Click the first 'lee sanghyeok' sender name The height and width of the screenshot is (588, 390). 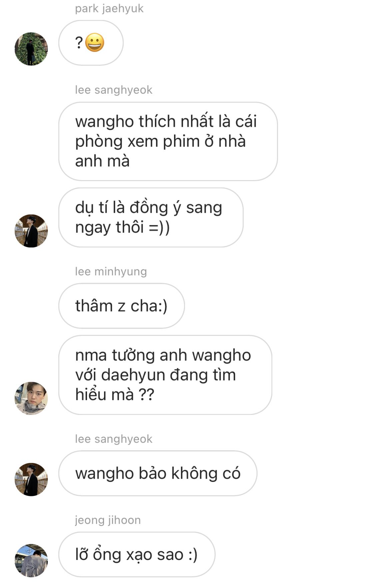click(x=114, y=90)
